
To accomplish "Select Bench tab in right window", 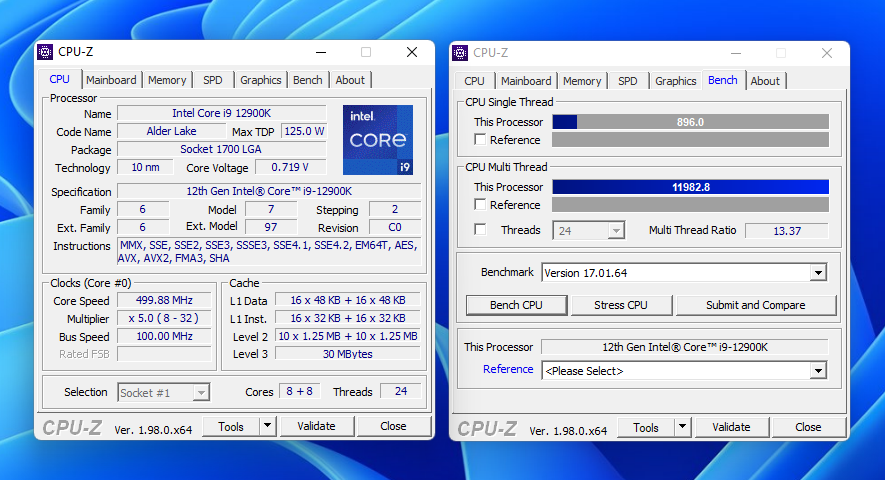I will click(722, 80).
